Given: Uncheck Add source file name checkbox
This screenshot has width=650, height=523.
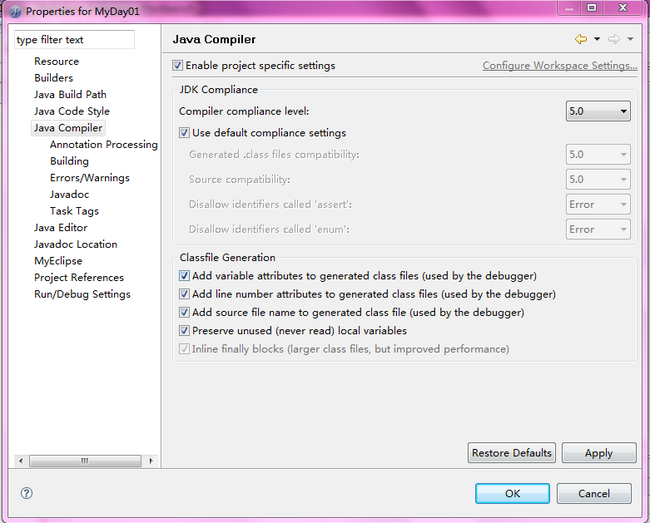Looking at the screenshot, I should [184, 312].
